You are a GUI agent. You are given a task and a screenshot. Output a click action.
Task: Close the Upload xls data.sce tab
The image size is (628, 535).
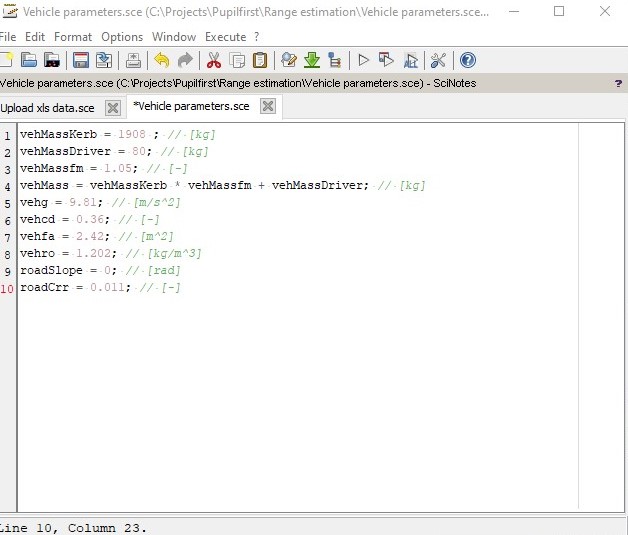click(x=113, y=108)
